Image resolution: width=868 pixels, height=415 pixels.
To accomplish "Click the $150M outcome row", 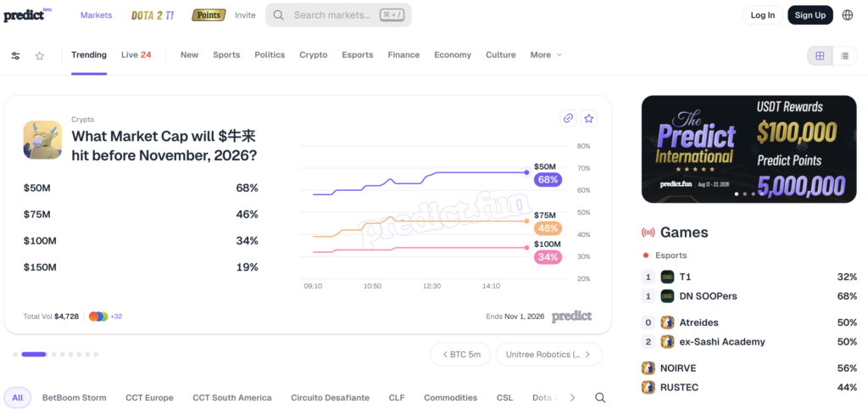I will tap(141, 267).
